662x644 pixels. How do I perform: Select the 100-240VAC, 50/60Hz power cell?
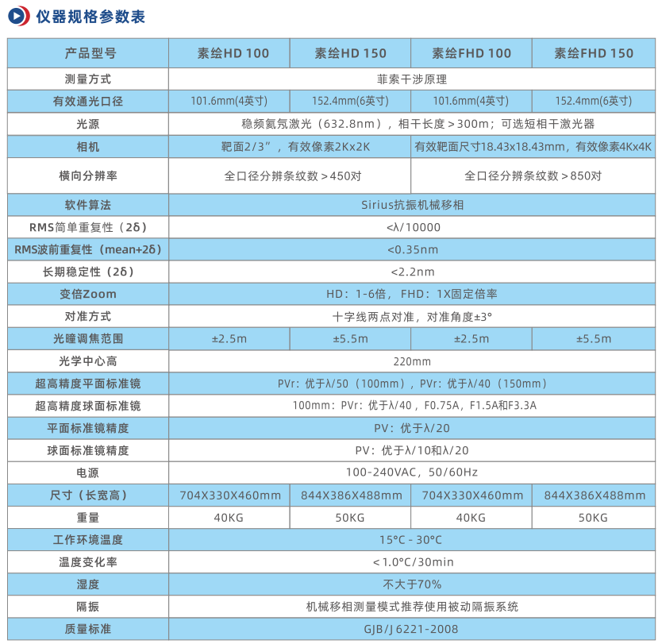pos(411,472)
